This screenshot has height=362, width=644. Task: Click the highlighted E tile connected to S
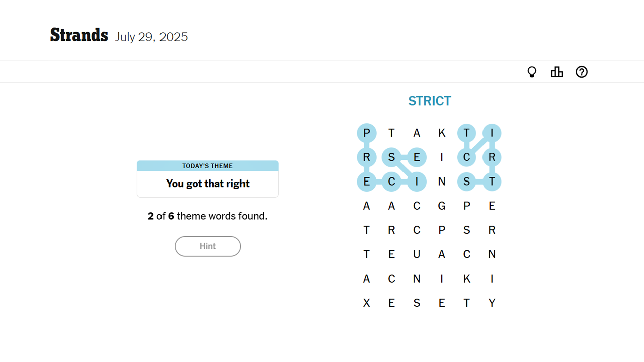click(417, 157)
